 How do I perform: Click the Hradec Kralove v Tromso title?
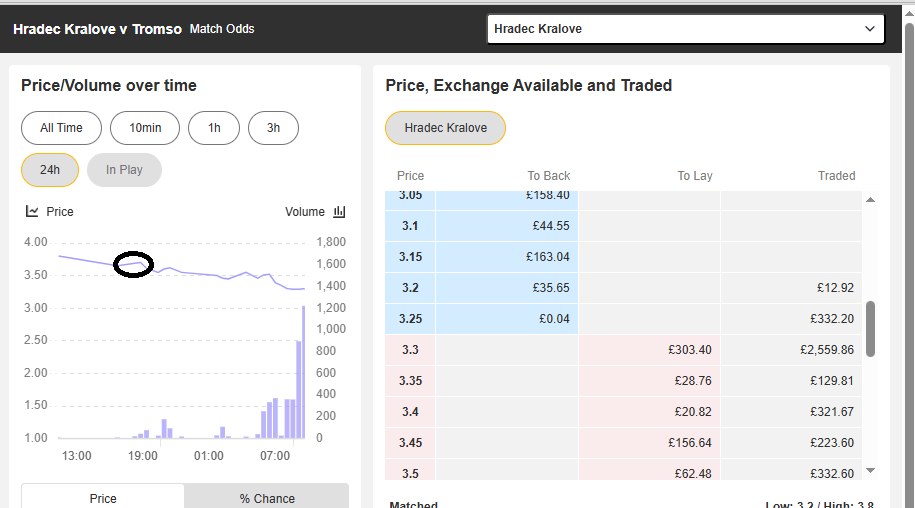pyautogui.click(x=97, y=29)
